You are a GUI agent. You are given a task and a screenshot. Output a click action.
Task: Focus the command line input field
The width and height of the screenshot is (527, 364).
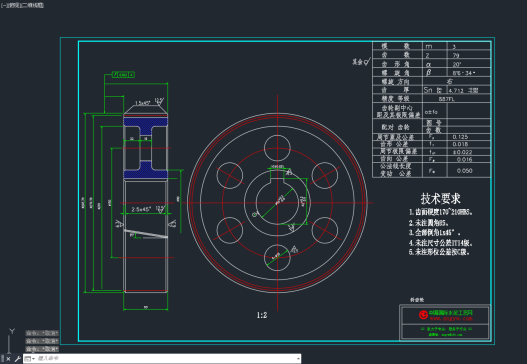(x=165, y=359)
